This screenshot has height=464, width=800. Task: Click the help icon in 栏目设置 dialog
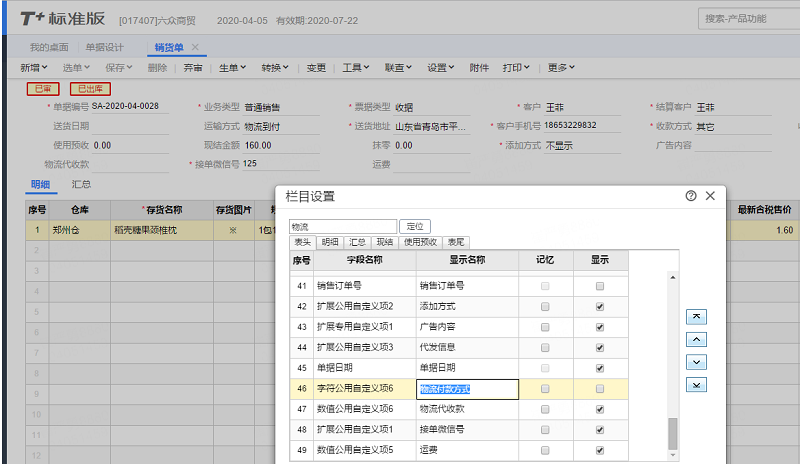point(690,196)
